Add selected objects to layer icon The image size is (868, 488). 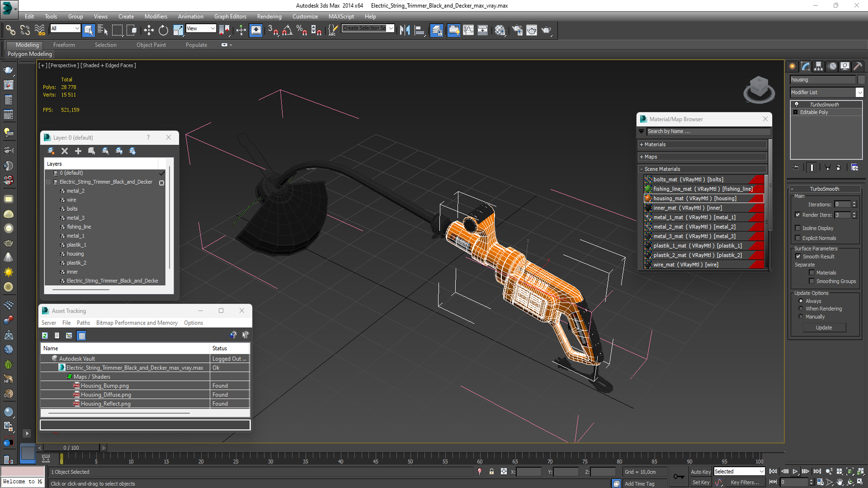[x=78, y=151]
